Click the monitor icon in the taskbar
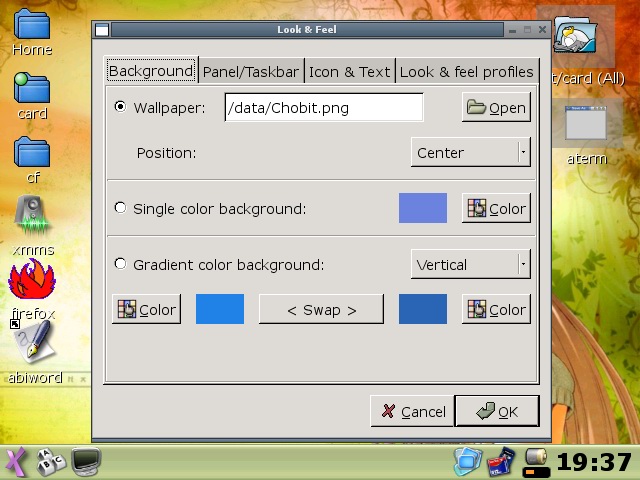Screen dimensions: 640x480 pyautogui.click(x=86, y=462)
